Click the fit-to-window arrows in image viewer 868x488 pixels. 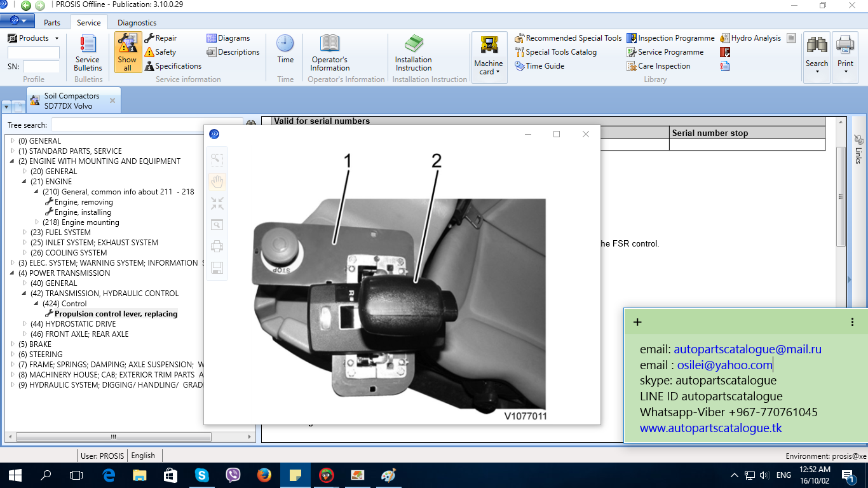tap(217, 203)
